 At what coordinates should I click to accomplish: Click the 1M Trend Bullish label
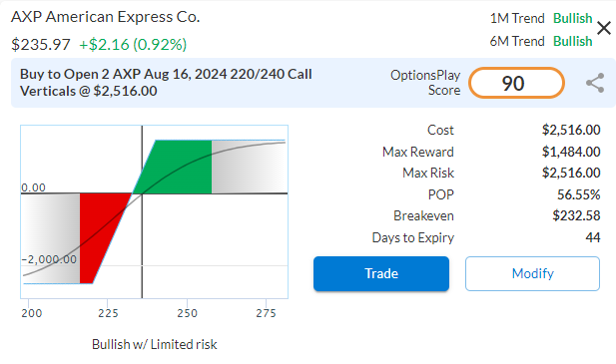pyautogui.click(x=541, y=18)
